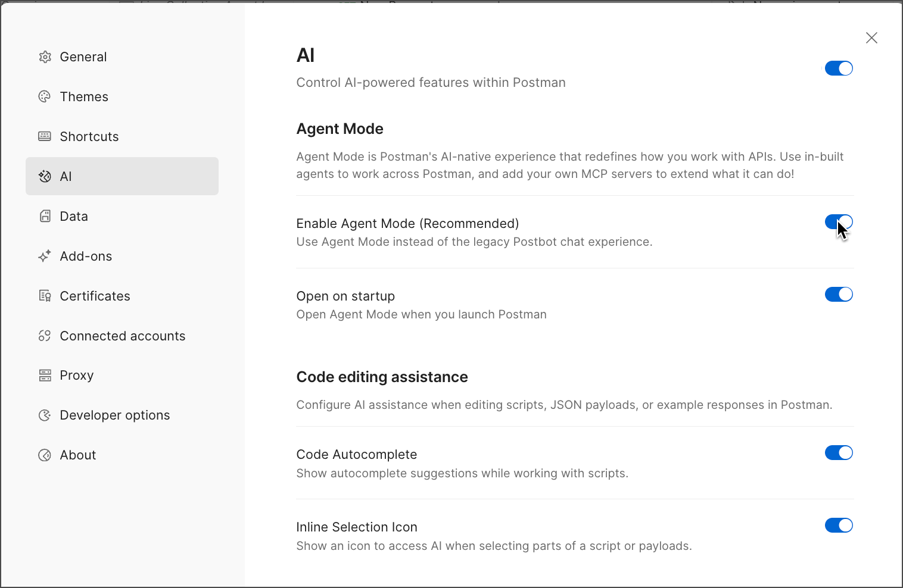This screenshot has width=903, height=588.
Task: Toggle the Inline Selection Icon setting
Action: (x=839, y=525)
